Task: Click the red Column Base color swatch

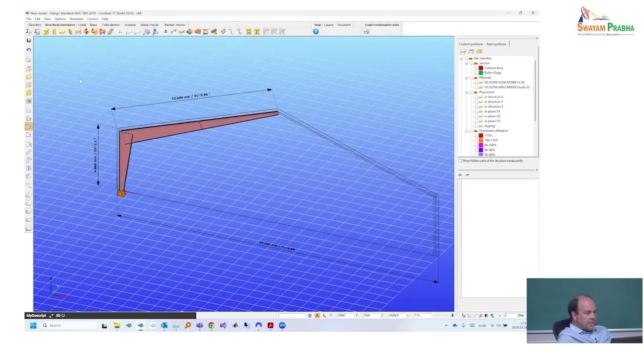Action: 481,68
